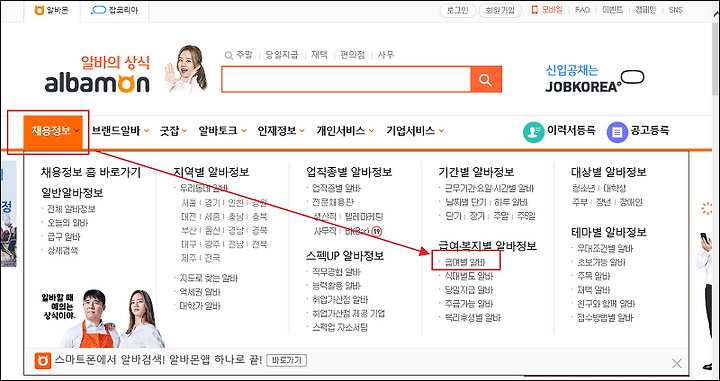Select the 경기 region link
Viewport: 720px width, 381px height.
(212, 202)
